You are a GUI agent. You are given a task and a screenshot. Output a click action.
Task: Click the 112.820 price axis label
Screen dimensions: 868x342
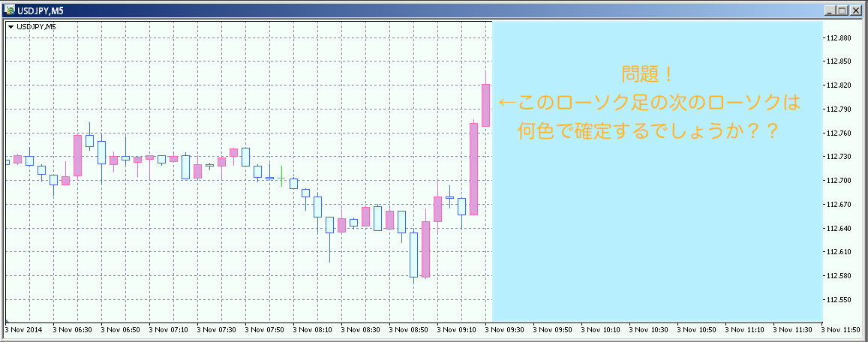(x=838, y=85)
